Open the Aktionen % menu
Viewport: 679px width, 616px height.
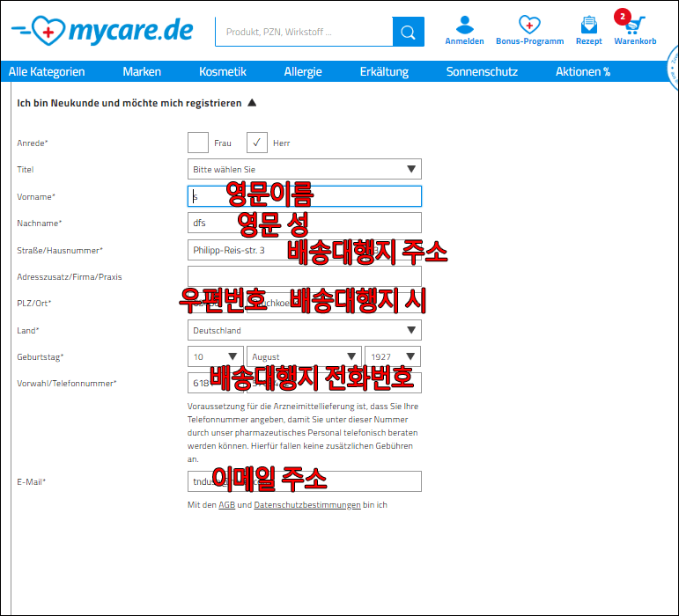coord(583,71)
